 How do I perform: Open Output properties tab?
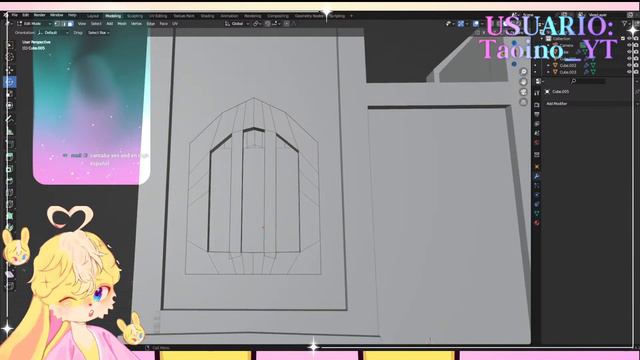tap(537, 114)
